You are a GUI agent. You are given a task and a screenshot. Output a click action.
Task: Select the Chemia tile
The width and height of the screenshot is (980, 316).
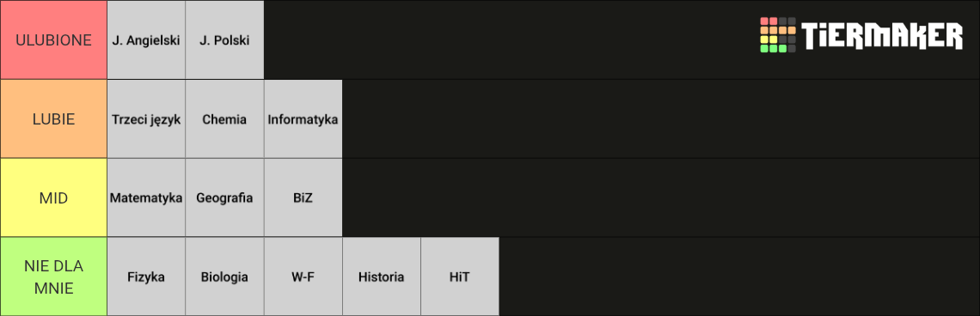224,118
